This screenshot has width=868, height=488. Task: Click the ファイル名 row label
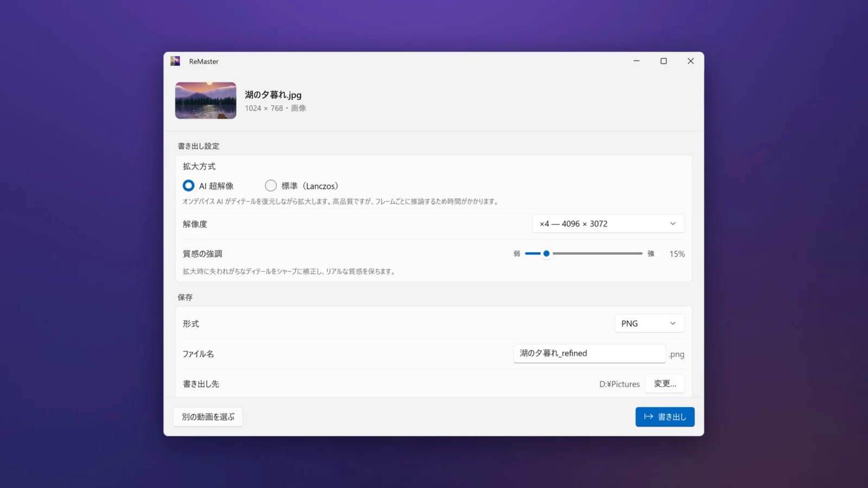pyautogui.click(x=198, y=354)
